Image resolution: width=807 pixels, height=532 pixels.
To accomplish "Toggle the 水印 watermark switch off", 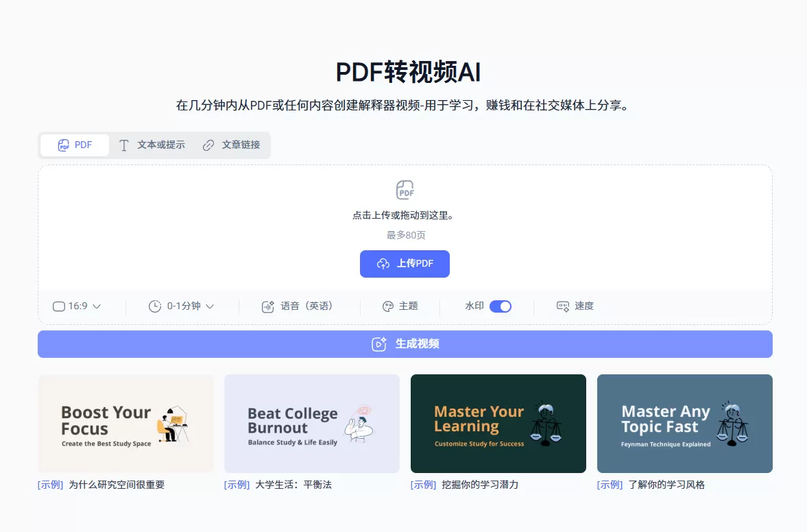I will click(x=501, y=306).
